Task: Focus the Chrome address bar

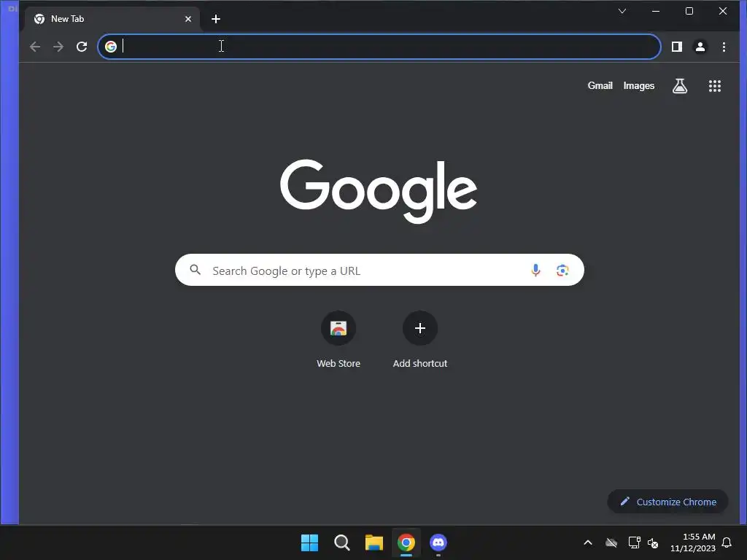Action: coord(379,47)
